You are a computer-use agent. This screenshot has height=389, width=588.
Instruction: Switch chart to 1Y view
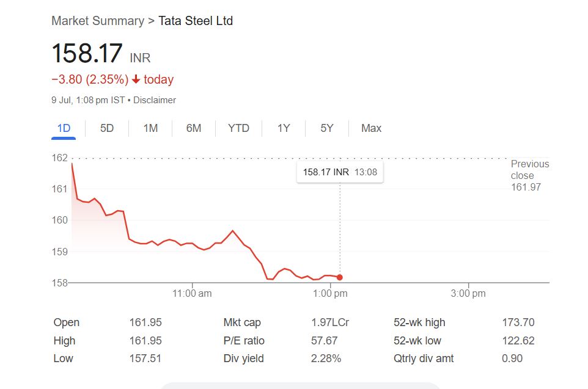pos(284,128)
